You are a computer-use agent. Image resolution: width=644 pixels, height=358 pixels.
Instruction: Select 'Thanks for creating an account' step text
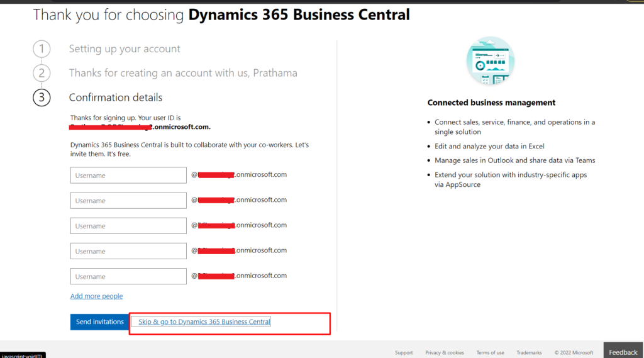point(183,73)
